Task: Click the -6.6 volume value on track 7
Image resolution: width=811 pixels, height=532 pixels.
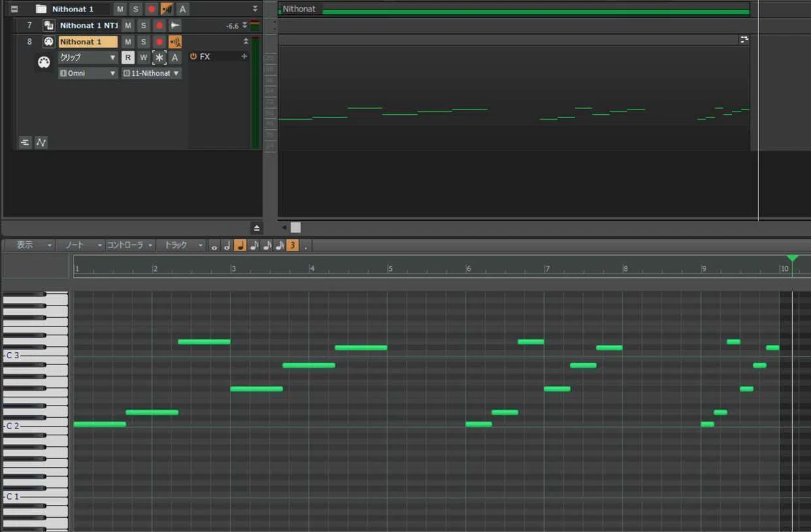Action: point(232,26)
